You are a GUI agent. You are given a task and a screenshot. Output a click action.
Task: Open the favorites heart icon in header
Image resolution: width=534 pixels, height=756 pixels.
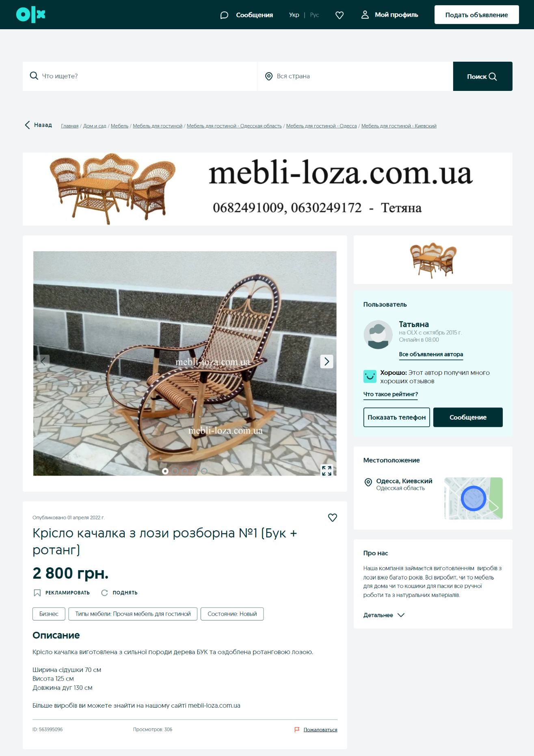tap(339, 15)
